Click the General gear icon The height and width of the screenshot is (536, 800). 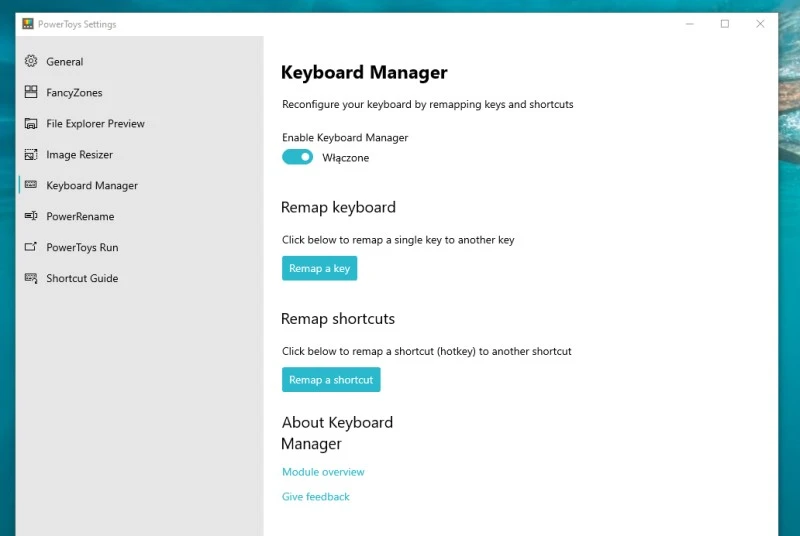point(30,62)
